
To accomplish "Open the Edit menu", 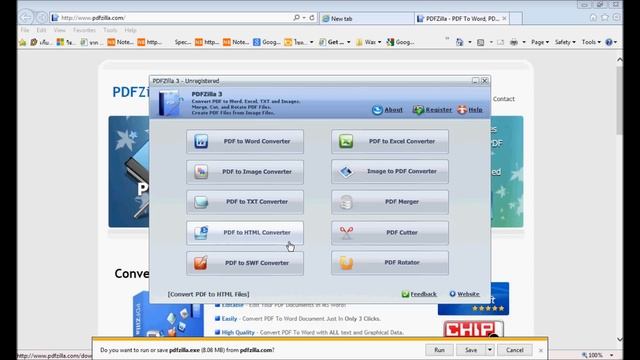I will point(41,30).
